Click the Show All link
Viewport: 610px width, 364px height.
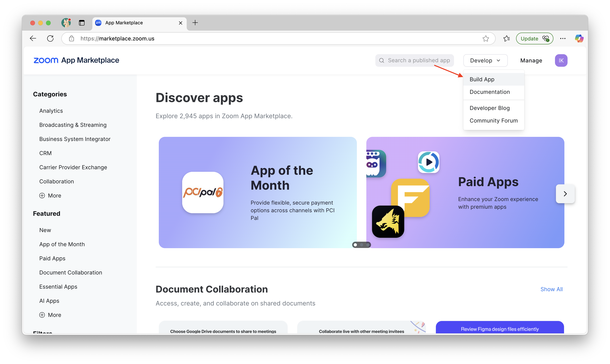[x=551, y=289]
